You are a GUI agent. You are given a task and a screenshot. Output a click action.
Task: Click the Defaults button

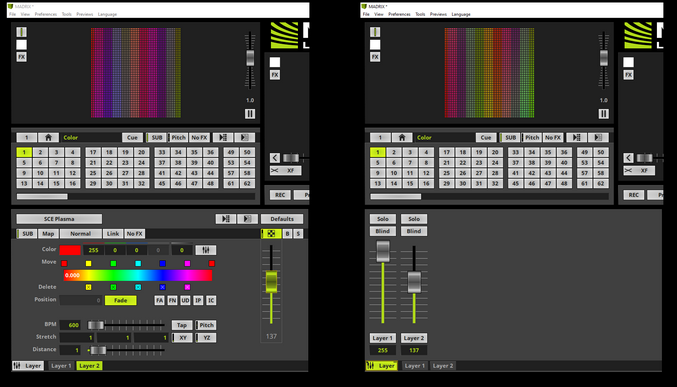282,219
